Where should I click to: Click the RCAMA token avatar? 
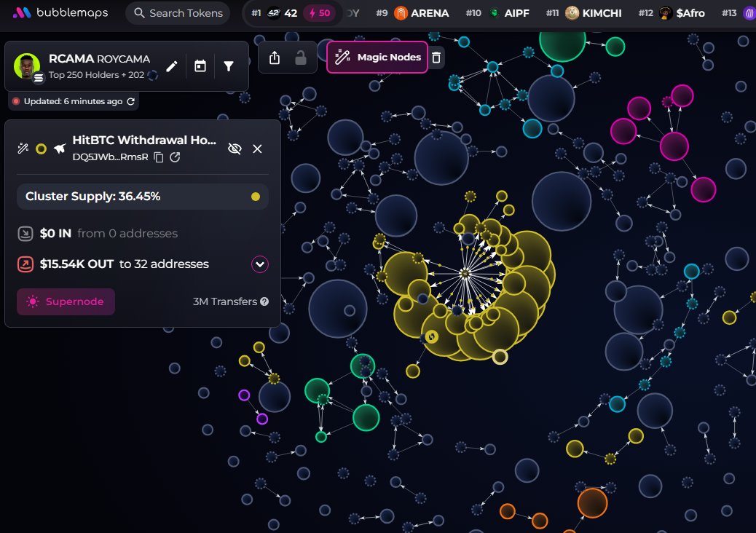[x=27, y=66]
